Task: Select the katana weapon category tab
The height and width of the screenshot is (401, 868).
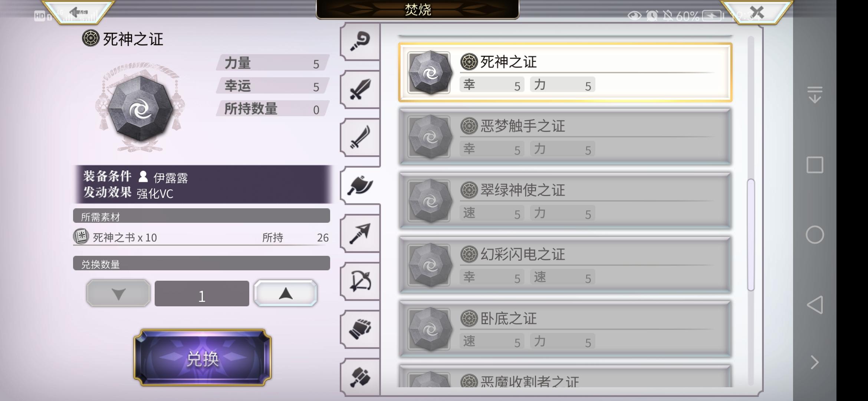Action: coord(360,137)
